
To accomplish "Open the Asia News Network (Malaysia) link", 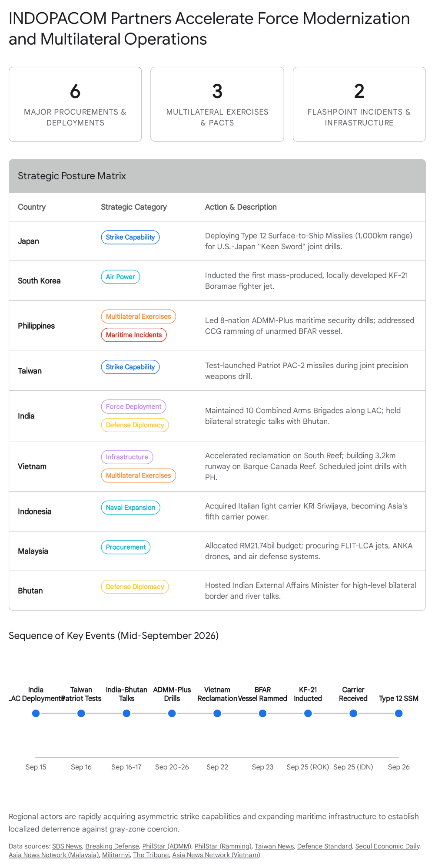I will (54, 855).
